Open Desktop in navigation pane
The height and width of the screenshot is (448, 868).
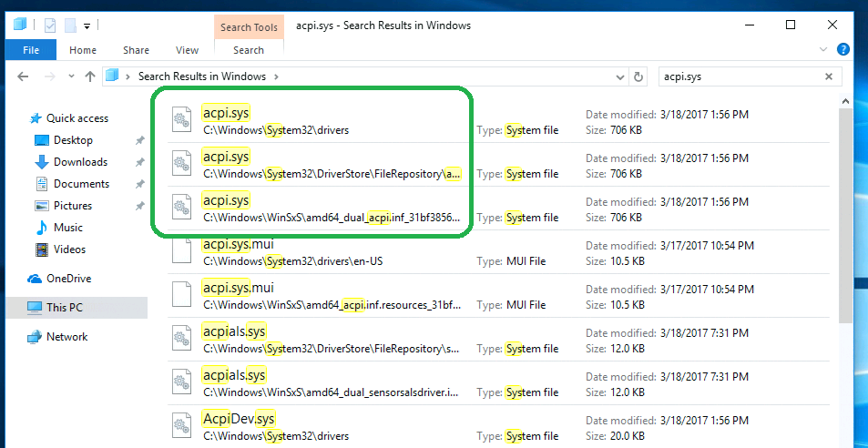pyautogui.click(x=73, y=140)
